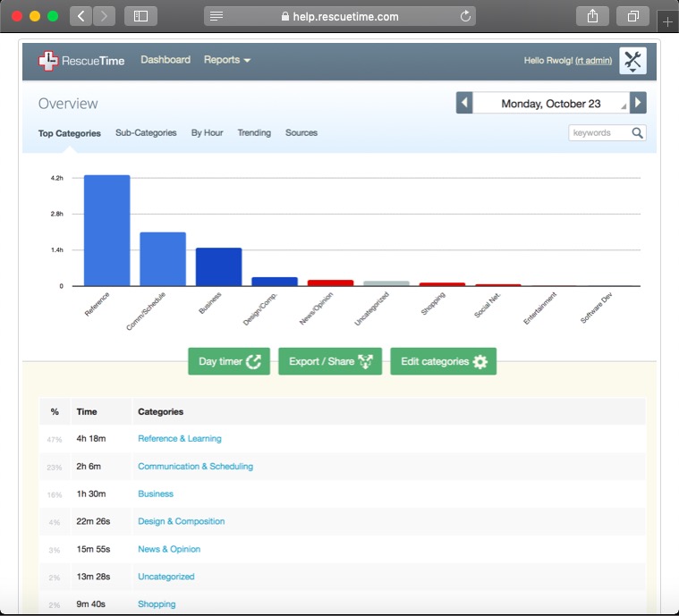Click the Edit categories button
This screenshot has height=616, width=679.
(444, 361)
